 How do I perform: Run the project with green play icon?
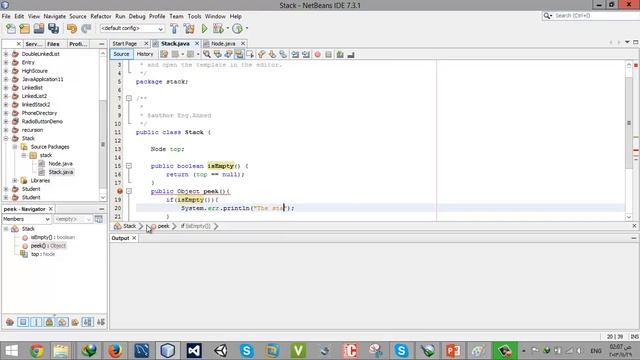204,29
